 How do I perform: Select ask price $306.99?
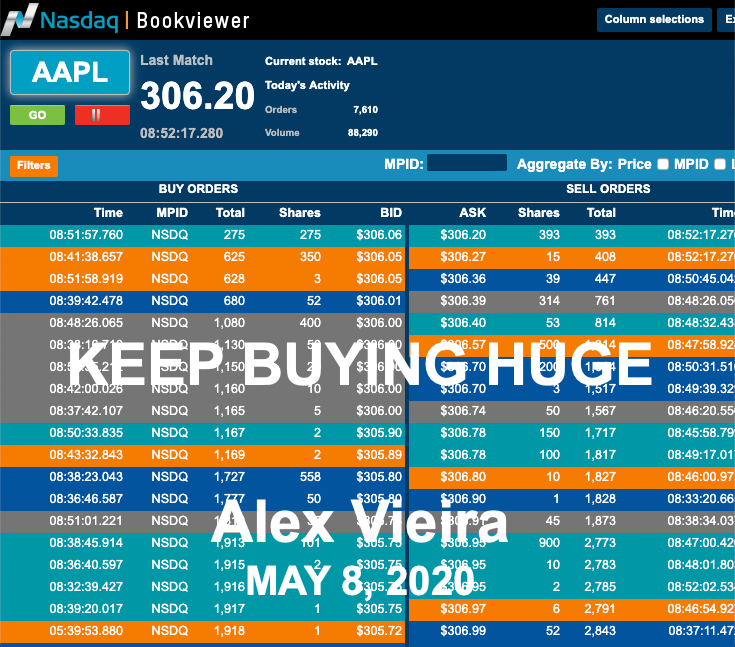pos(463,631)
